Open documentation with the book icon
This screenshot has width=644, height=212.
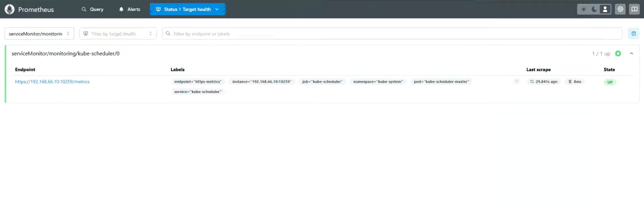[x=634, y=9]
